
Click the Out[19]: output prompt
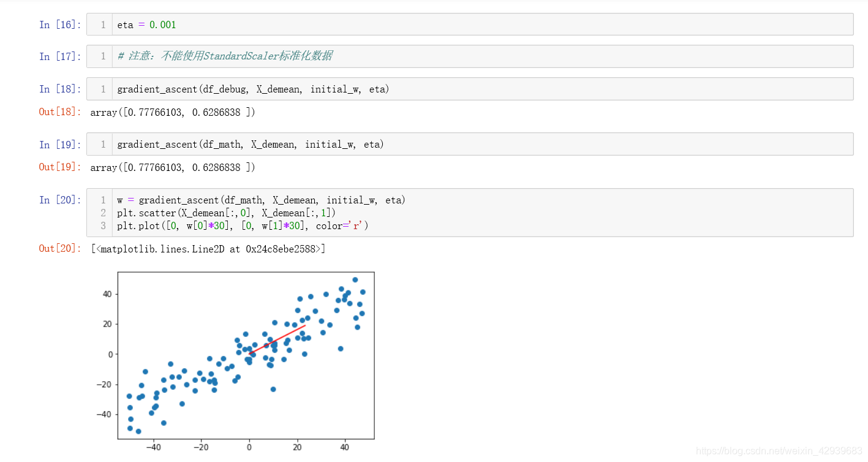click(x=60, y=167)
